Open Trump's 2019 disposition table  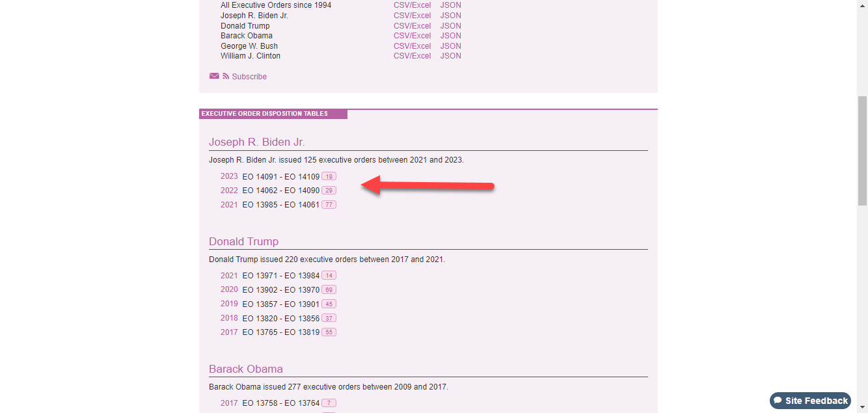229,304
